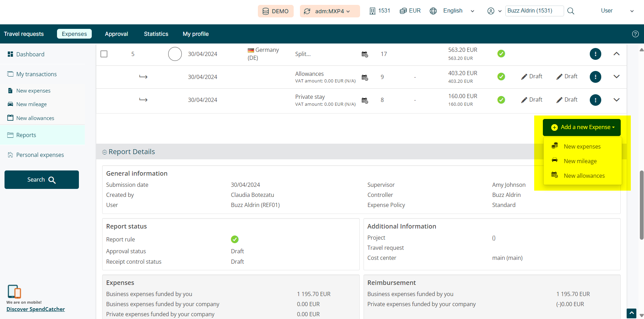Click the globe language icon
The width and height of the screenshot is (644, 319).
pos(433,11)
